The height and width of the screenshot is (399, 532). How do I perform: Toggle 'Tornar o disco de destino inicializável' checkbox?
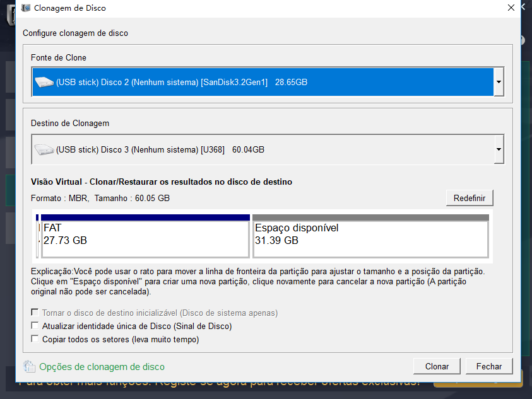click(x=35, y=313)
